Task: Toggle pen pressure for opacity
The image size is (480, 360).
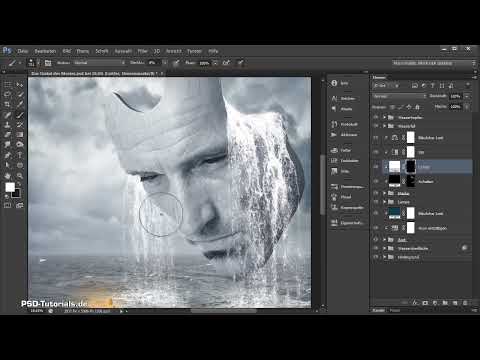Action: pyautogui.click(x=176, y=63)
